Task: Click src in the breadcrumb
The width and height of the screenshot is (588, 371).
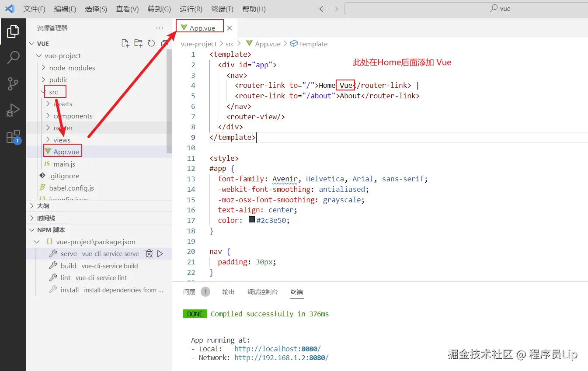Action: click(230, 44)
